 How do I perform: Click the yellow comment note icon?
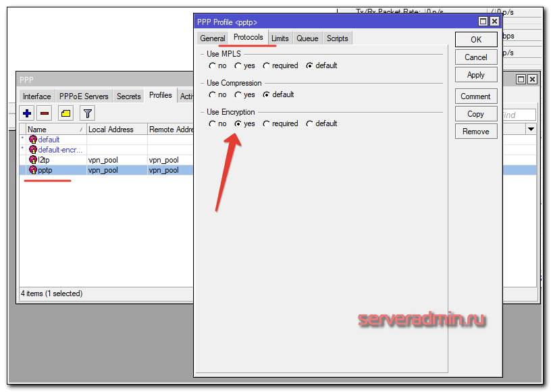pyautogui.click(x=65, y=113)
